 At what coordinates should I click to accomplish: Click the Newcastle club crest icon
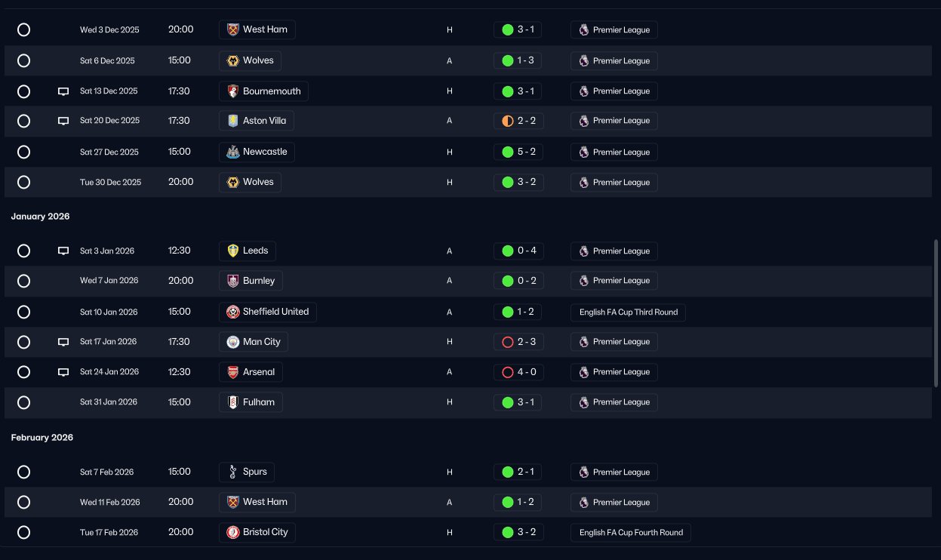click(233, 152)
